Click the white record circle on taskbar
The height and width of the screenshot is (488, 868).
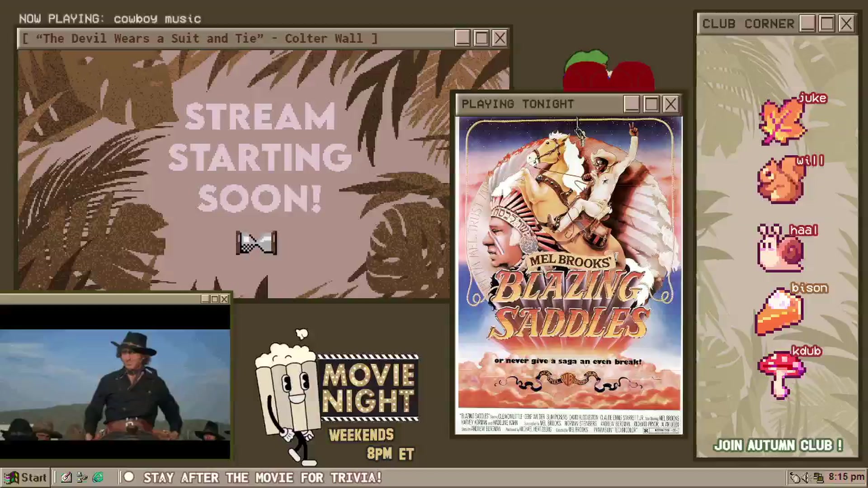(x=129, y=477)
